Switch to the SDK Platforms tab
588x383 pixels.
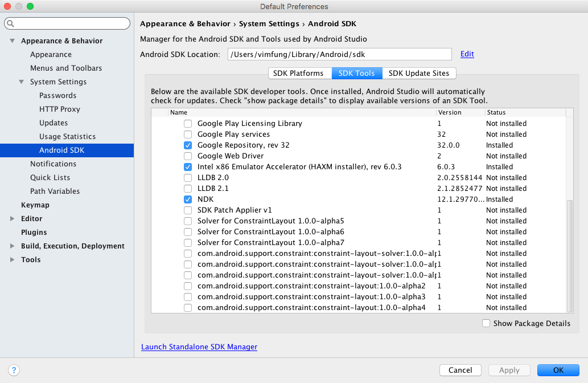299,73
